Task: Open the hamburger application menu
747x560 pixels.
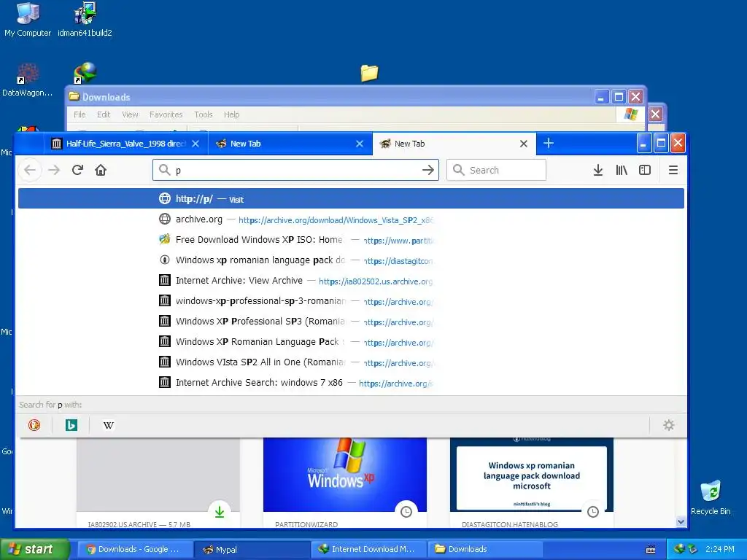Action: click(x=673, y=170)
